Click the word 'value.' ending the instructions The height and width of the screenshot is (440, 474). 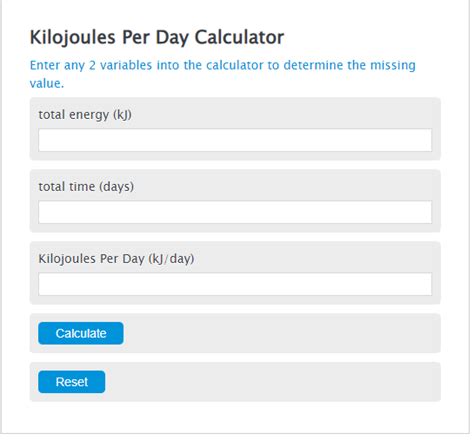(x=47, y=83)
